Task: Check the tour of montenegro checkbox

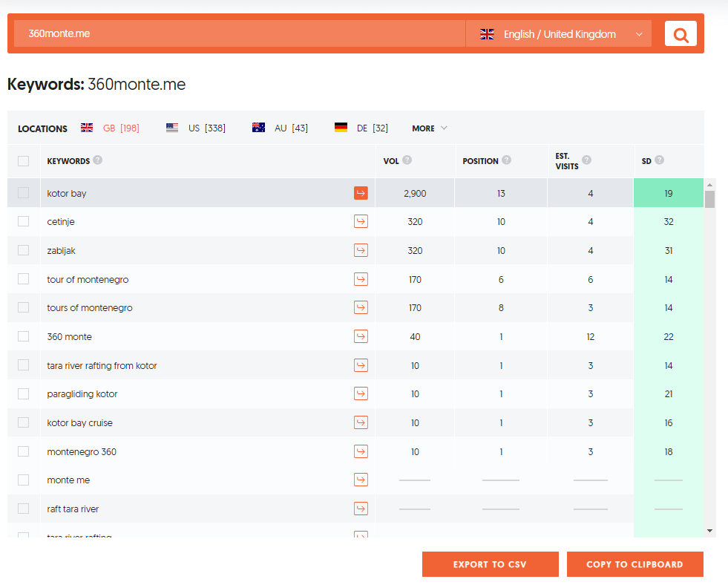Action: pyautogui.click(x=23, y=278)
